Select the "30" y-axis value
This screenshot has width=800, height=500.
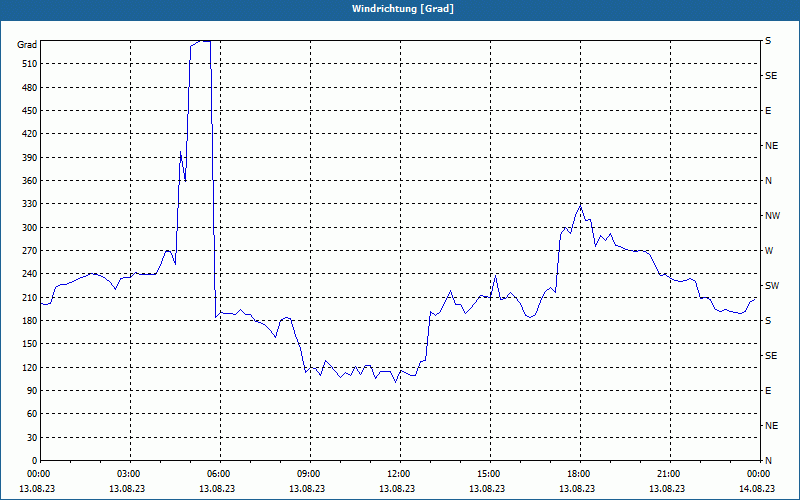tap(32, 437)
